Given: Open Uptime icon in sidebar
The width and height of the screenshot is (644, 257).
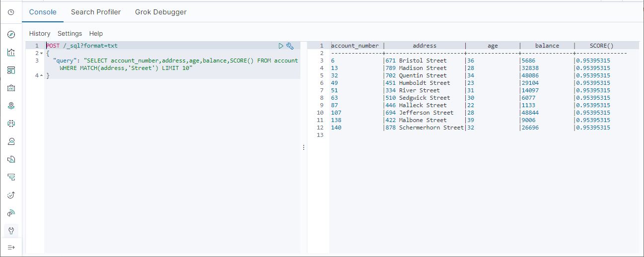Looking at the screenshot, I should point(11,195).
